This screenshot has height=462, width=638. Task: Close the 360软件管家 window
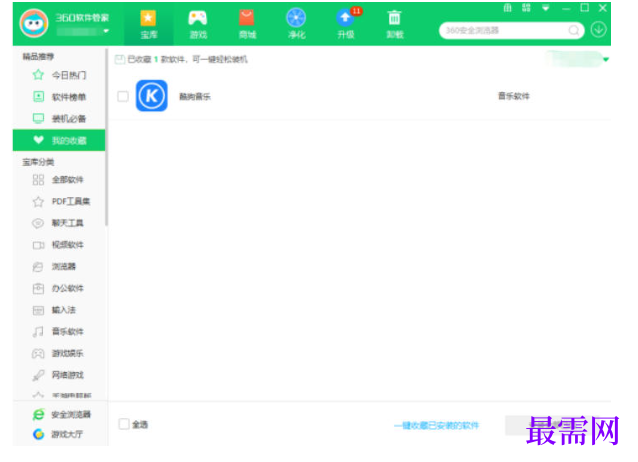603,8
